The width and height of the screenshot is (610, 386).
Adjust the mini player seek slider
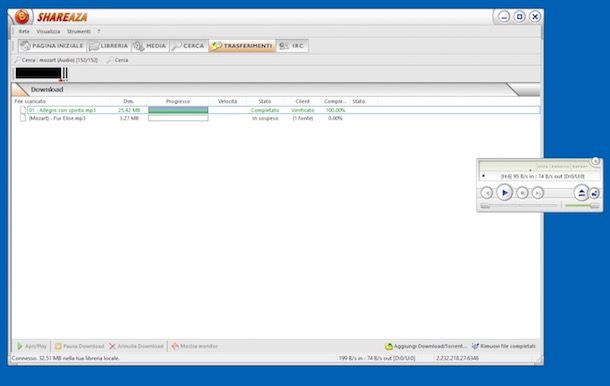pyautogui.click(x=519, y=205)
